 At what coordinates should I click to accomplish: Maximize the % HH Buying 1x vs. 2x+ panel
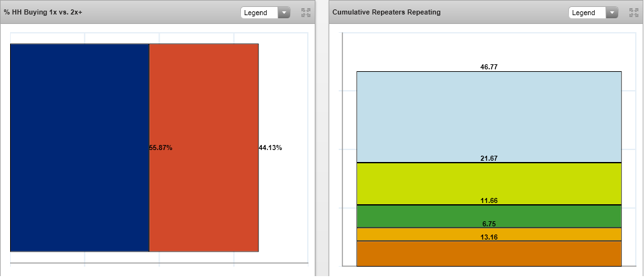[x=306, y=13]
